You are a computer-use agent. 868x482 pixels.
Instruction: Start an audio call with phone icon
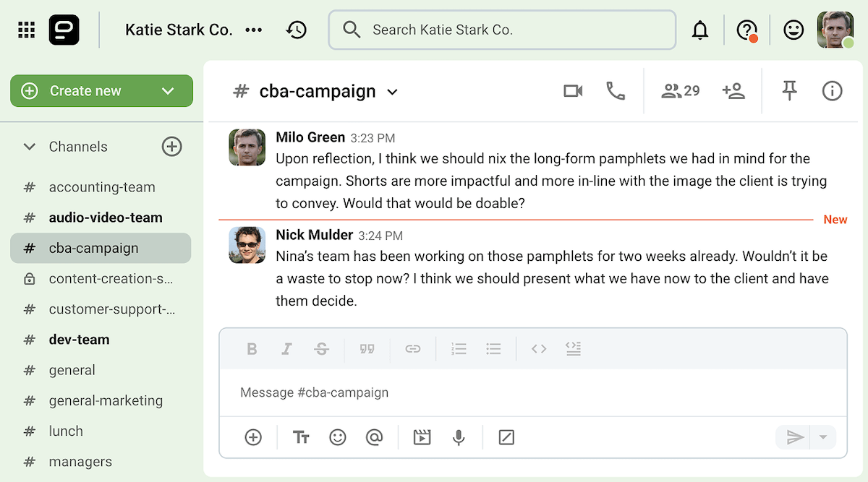tap(615, 91)
